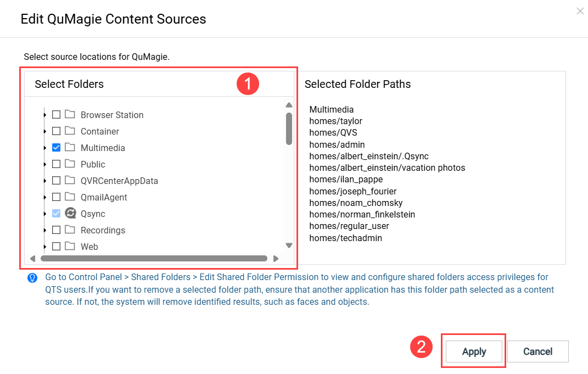This screenshot has width=588, height=374.
Task: Click the Public folder icon
Action: pyautogui.click(x=70, y=164)
